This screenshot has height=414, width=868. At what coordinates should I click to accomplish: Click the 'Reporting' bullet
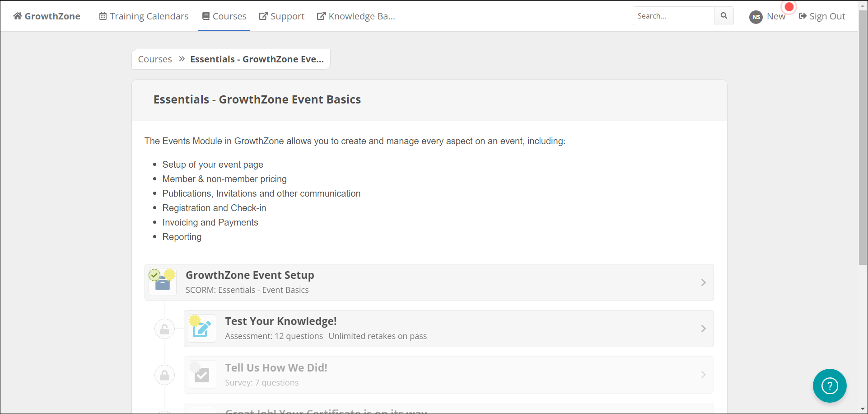182,237
